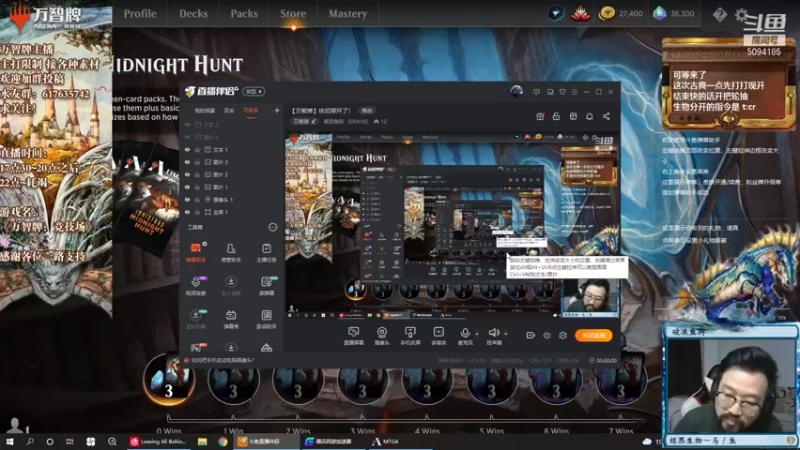Add a 手机投屏 phone cast source
Image resolution: width=800 pixels, height=450 pixels.
point(410,336)
